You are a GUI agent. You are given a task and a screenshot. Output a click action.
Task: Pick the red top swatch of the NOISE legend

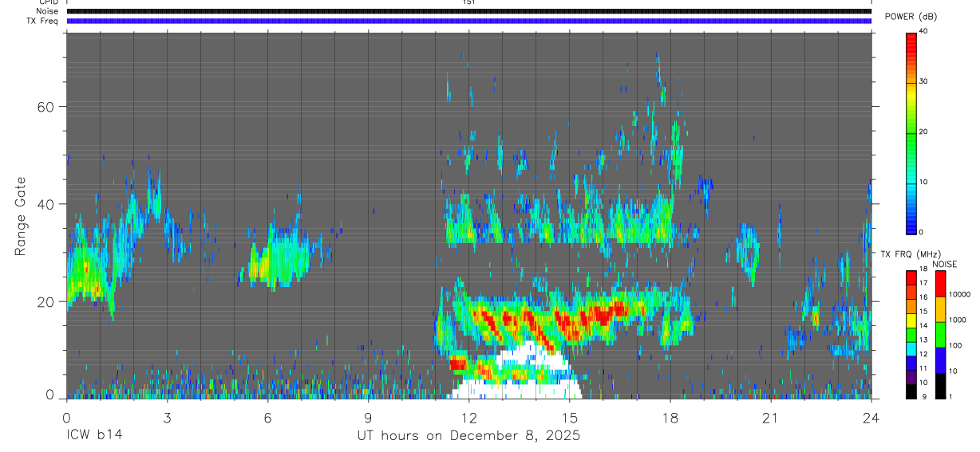coord(941,285)
